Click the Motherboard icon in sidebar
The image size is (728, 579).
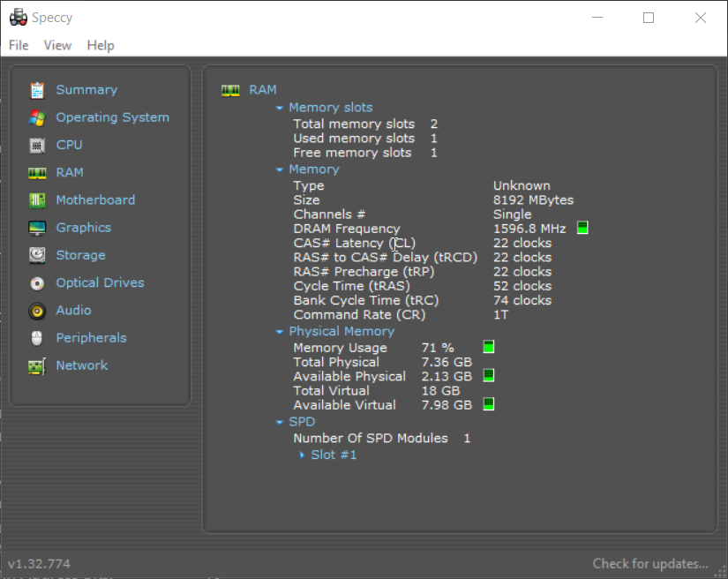tap(37, 200)
